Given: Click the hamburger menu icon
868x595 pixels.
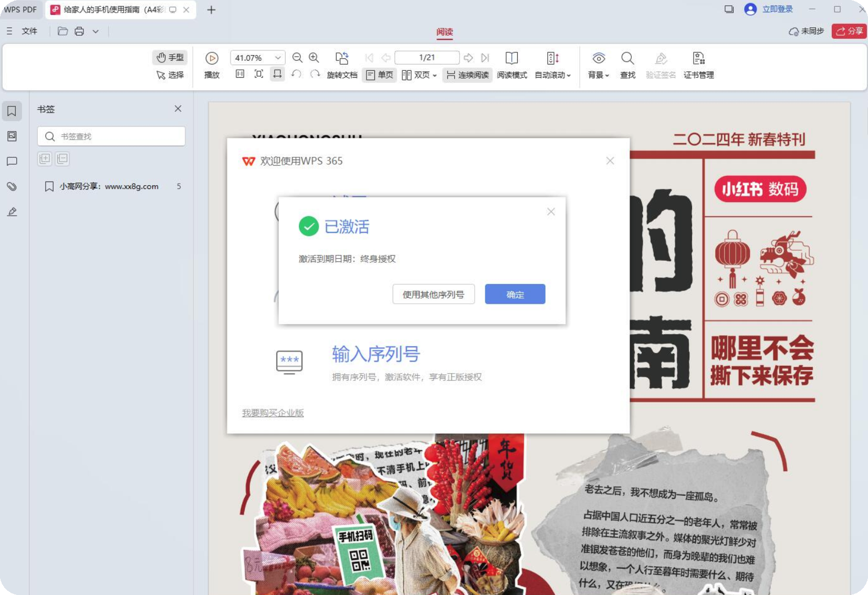Looking at the screenshot, I should coord(9,31).
